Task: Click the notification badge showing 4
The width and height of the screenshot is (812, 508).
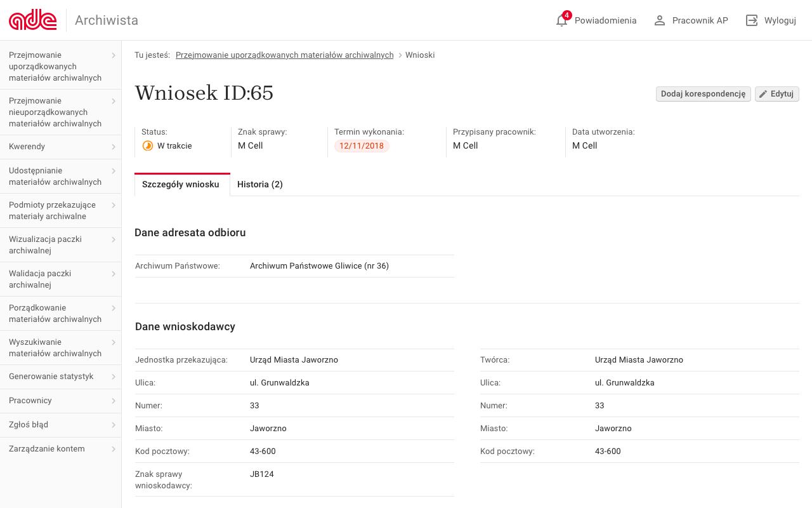Action: pyautogui.click(x=566, y=14)
